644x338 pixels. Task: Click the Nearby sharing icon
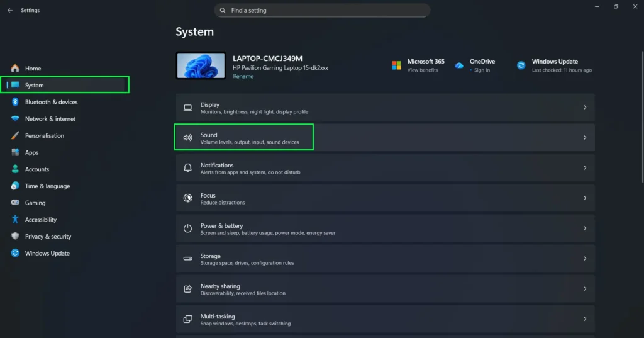click(x=187, y=289)
